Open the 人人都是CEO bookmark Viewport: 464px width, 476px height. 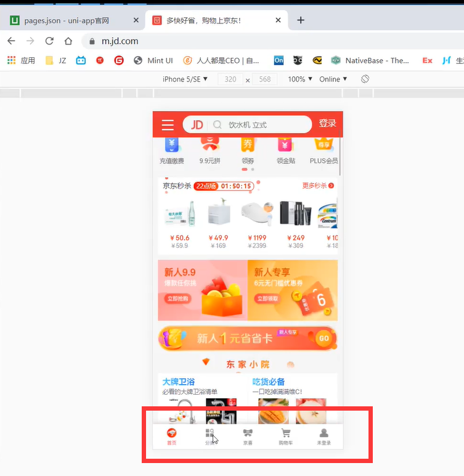tap(221, 60)
